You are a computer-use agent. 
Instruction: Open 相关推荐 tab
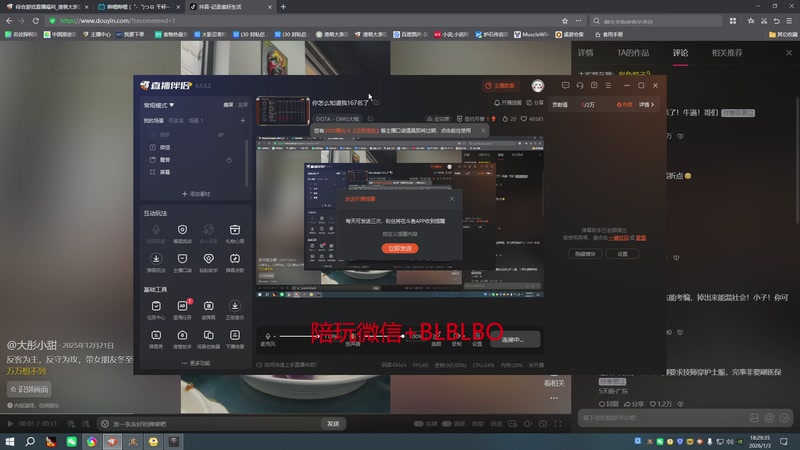tap(727, 53)
